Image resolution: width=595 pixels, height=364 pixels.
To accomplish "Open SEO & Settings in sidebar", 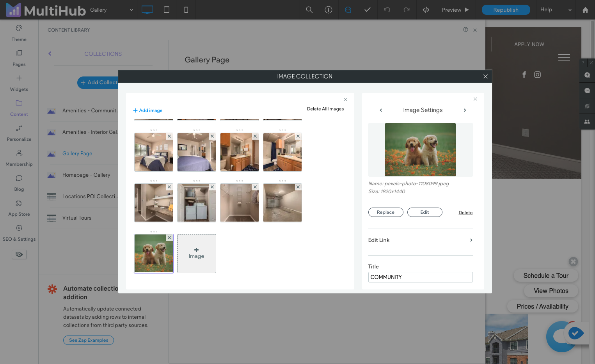I will (x=19, y=233).
